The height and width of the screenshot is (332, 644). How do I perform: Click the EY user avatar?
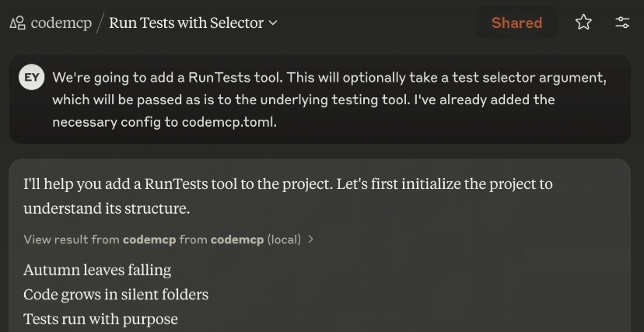point(32,78)
